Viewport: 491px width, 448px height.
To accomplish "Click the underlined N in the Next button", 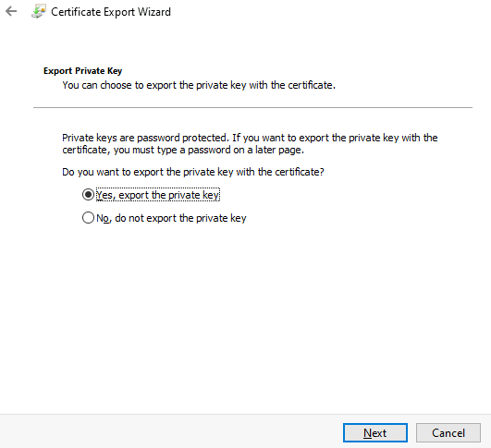I will pos(367,433).
